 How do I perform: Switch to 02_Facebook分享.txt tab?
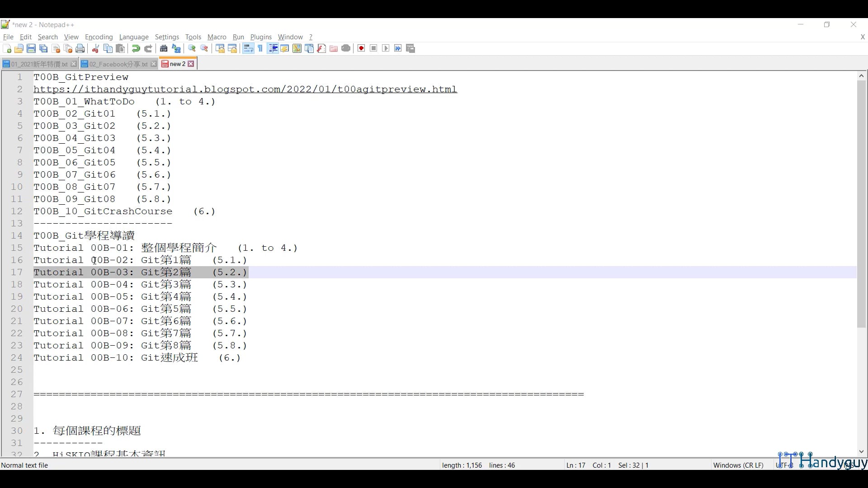tap(118, 64)
